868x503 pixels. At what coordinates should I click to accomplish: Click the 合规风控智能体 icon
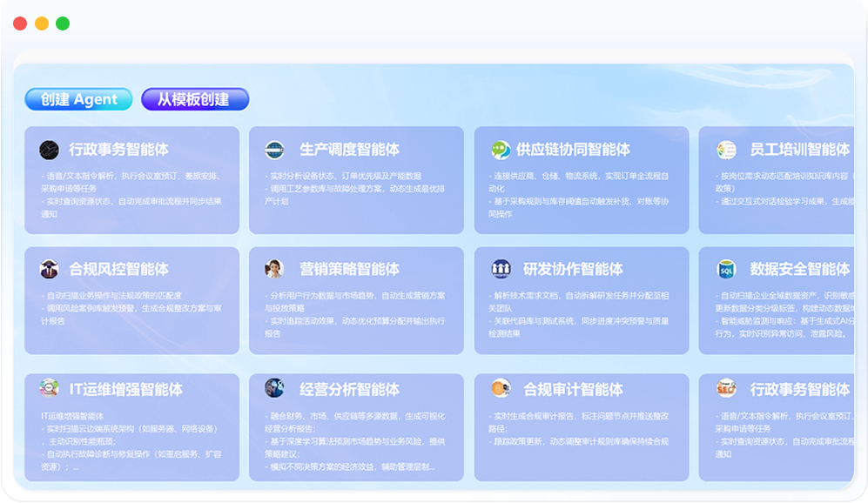[x=49, y=269]
